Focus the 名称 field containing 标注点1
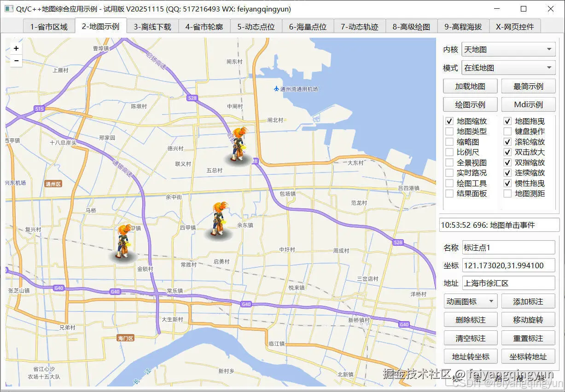The height and width of the screenshot is (392, 565). [508, 248]
